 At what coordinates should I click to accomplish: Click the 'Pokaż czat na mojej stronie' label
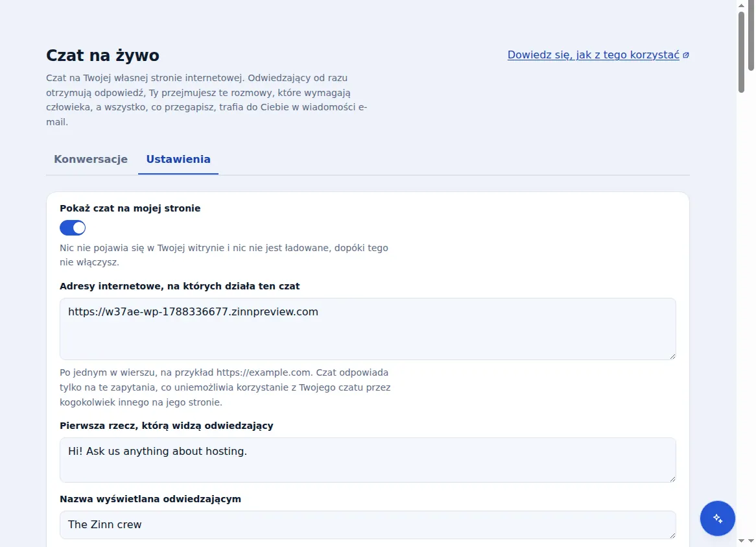pyautogui.click(x=130, y=208)
